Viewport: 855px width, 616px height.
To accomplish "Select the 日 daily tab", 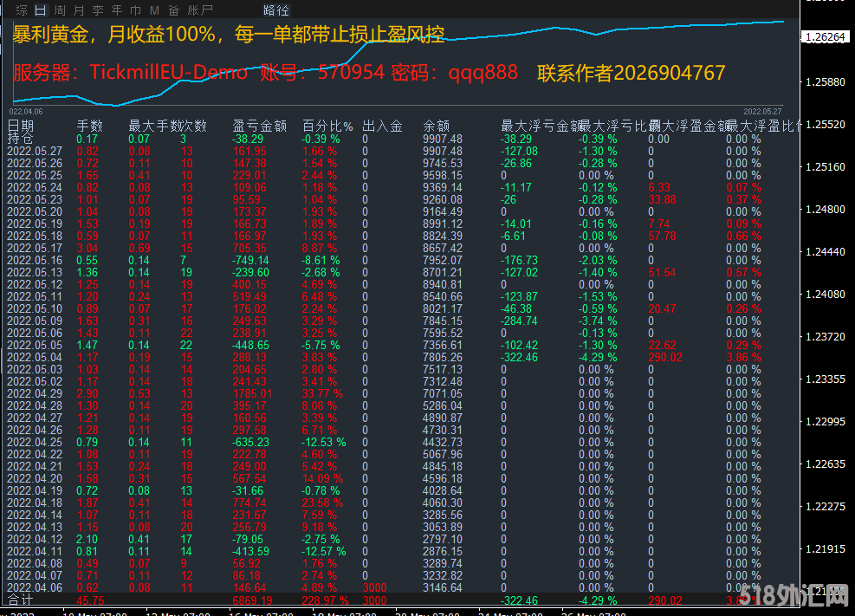I will tap(41, 10).
